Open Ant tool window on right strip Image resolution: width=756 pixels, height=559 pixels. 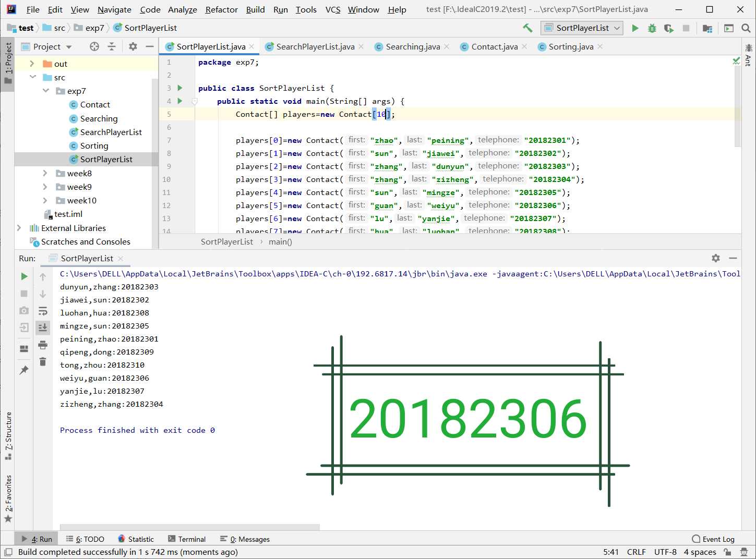(749, 55)
